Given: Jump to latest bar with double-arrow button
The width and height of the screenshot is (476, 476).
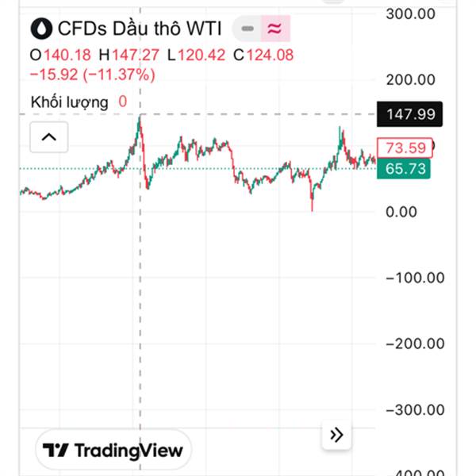Looking at the screenshot, I should click(x=336, y=435).
